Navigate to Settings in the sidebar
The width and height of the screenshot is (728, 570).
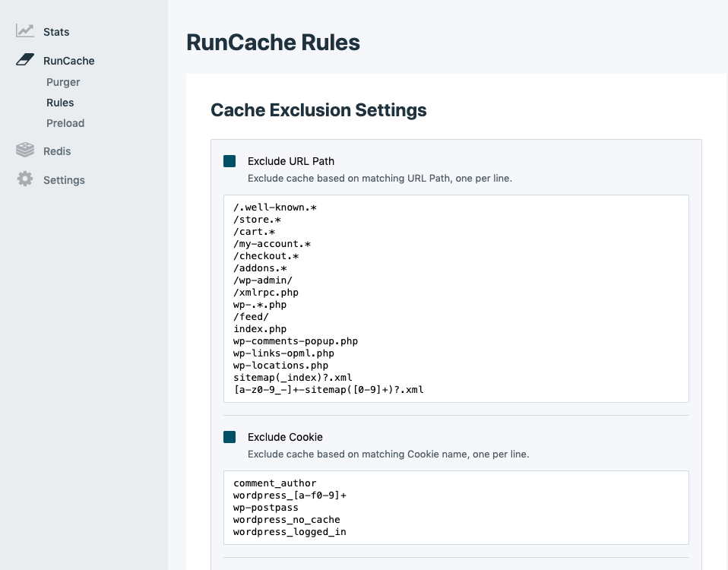pyautogui.click(x=64, y=180)
